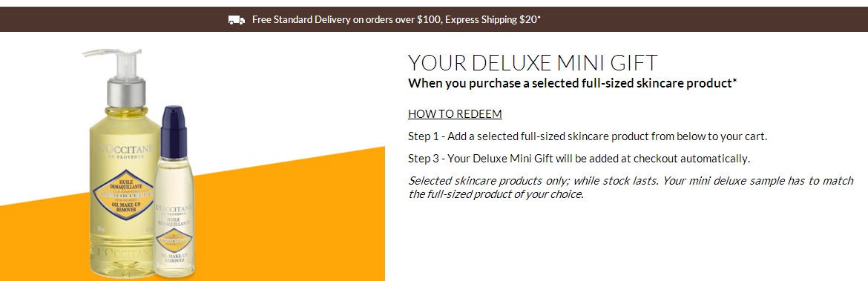This screenshot has width=868, height=281.
Task: Click the dark brown top announcement bar
Action: [x=434, y=19]
